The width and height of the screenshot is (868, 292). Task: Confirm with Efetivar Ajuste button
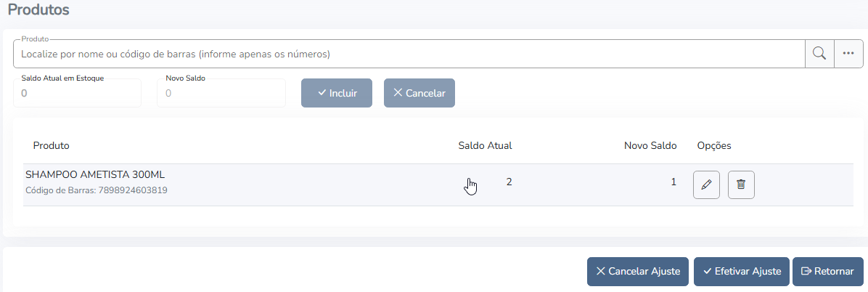741,272
